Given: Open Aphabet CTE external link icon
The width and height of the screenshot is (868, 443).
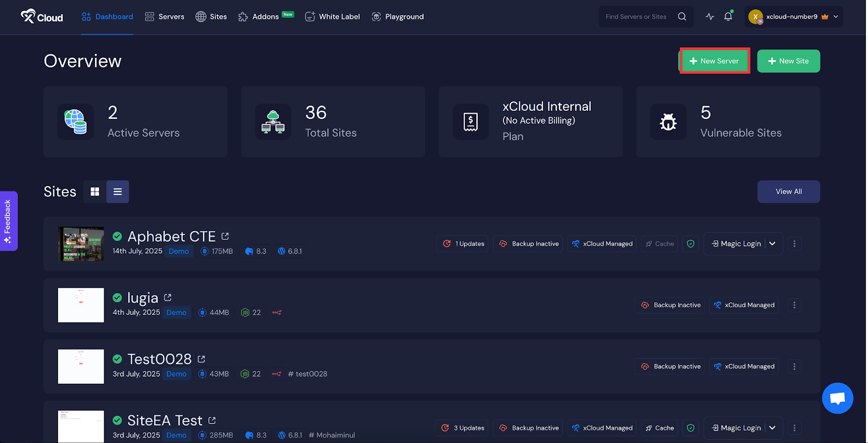Looking at the screenshot, I should coord(225,236).
